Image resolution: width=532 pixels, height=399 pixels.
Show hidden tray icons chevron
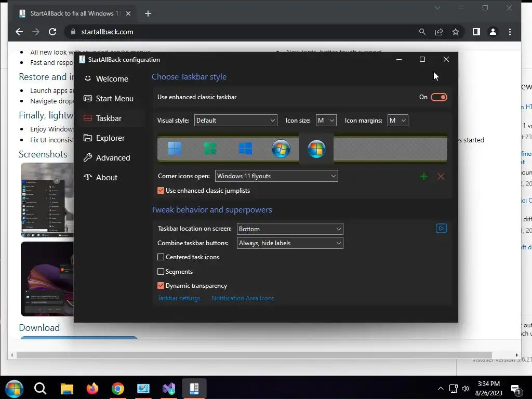[x=441, y=389]
